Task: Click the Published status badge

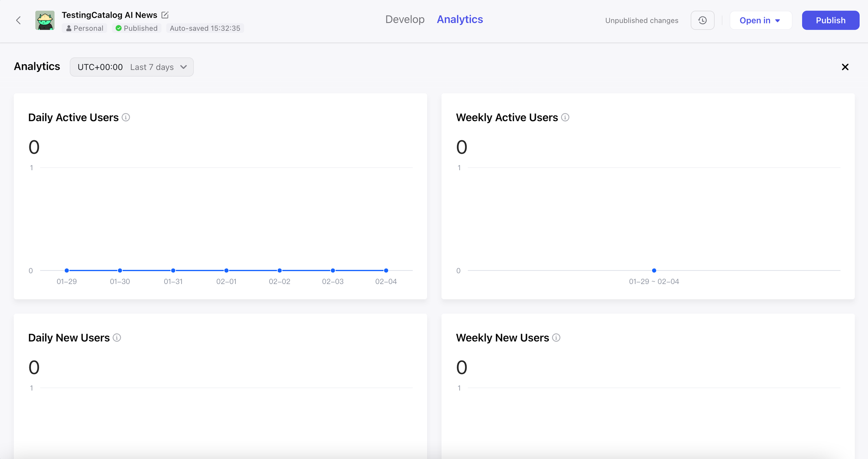Action: coord(136,28)
